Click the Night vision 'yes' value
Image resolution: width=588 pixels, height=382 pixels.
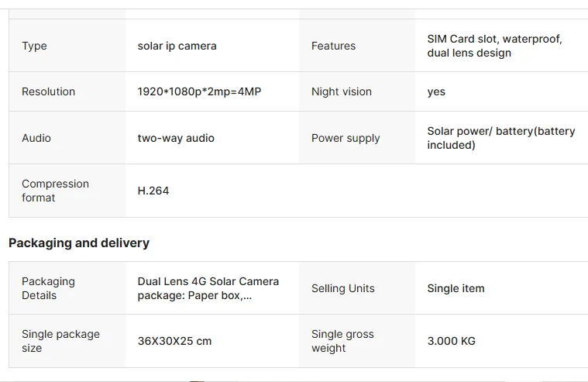coord(436,92)
